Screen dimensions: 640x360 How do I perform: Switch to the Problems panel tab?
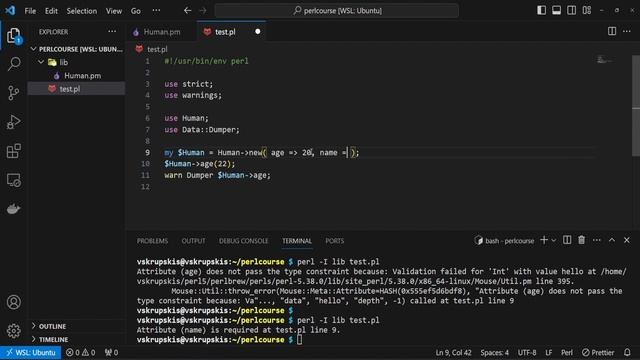click(152, 241)
